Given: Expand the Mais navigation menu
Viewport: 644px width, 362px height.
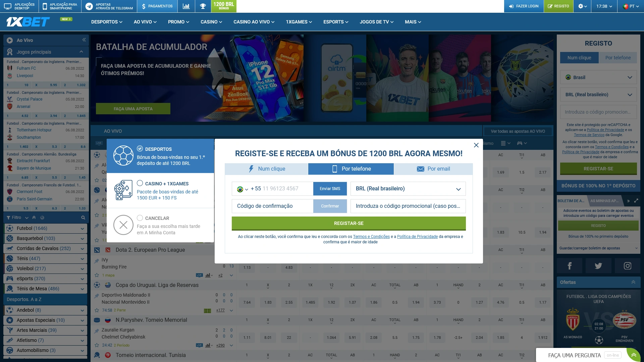Looking at the screenshot, I should 411,22.
